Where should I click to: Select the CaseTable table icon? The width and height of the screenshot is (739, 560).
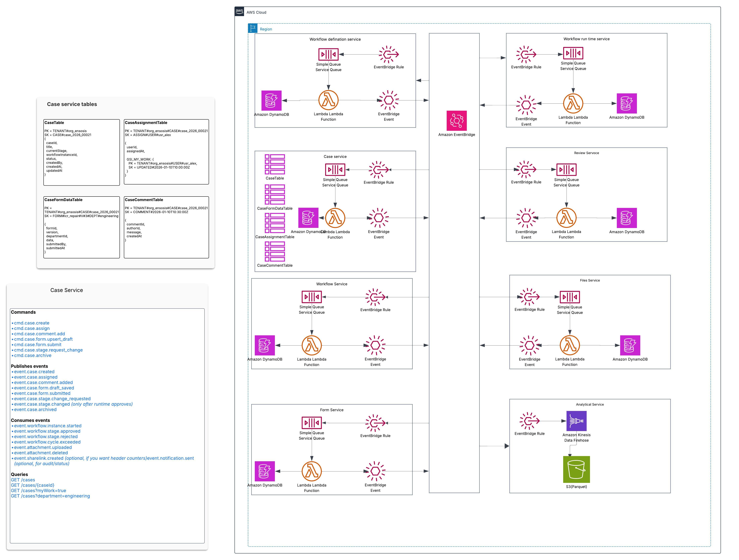pyautogui.click(x=275, y=164)
